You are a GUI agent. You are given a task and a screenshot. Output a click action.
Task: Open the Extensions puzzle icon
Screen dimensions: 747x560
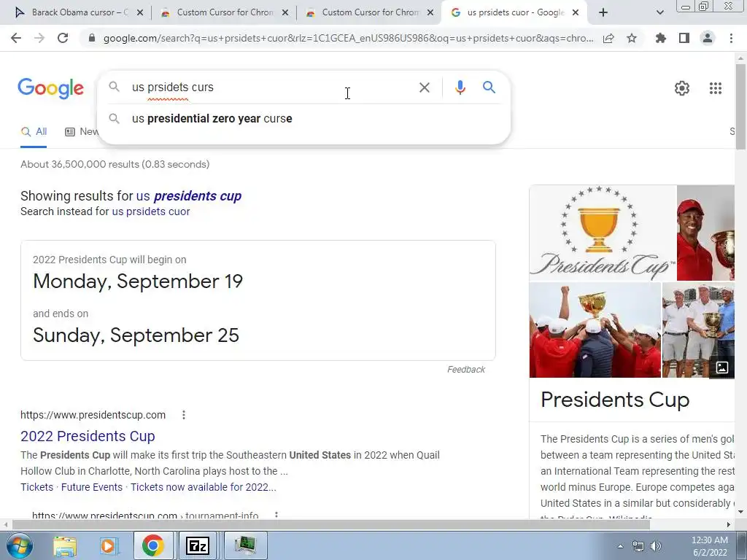tap(660, 38)
